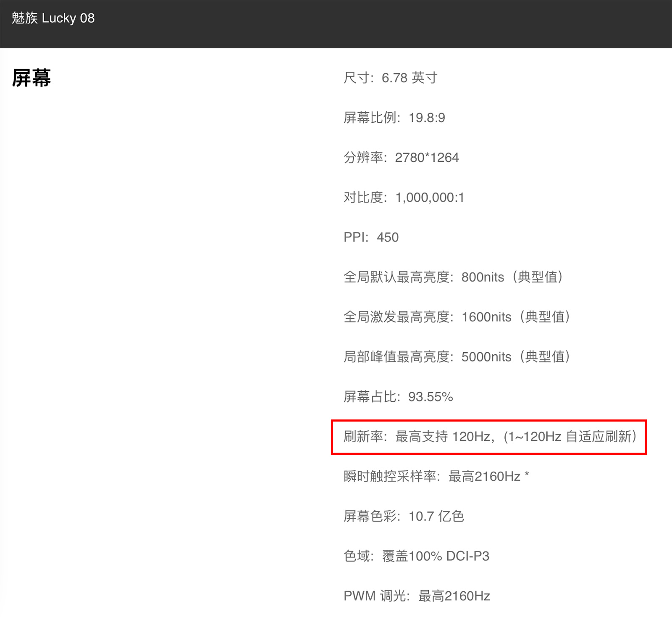This screenshot has width=672, height=617.
Task: Click the 色域 覆盖100% DCI-P3 spec
Action: click(x=416, y=556)
